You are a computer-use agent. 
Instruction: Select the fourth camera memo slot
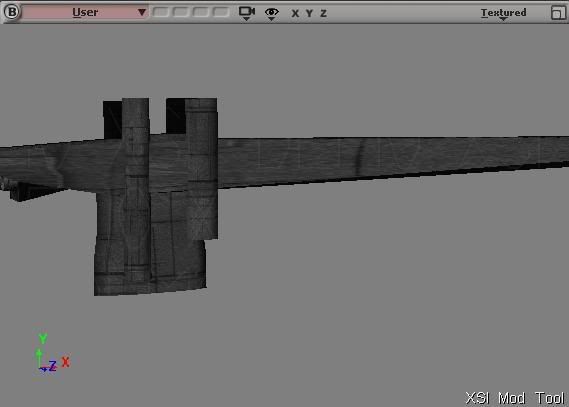coord(220,12)
